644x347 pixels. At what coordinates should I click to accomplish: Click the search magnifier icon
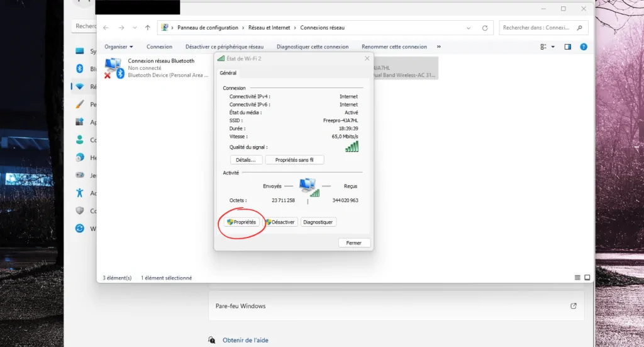point(579,28)
